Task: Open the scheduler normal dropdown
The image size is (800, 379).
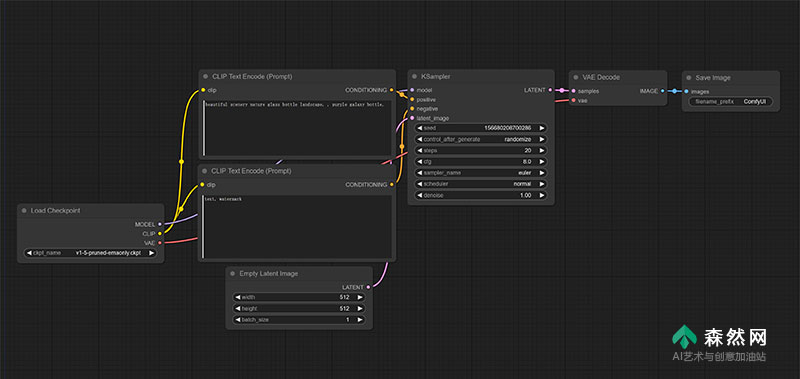Action: point(481,184)
